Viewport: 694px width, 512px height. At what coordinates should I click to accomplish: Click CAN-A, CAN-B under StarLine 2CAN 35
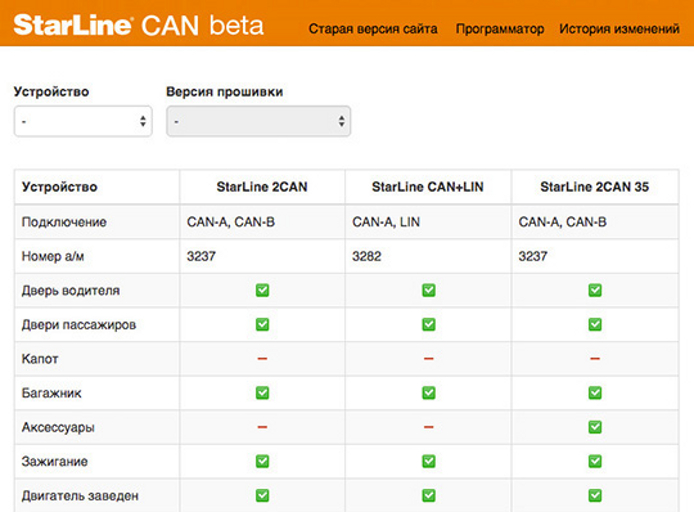(x=563, y=222)
